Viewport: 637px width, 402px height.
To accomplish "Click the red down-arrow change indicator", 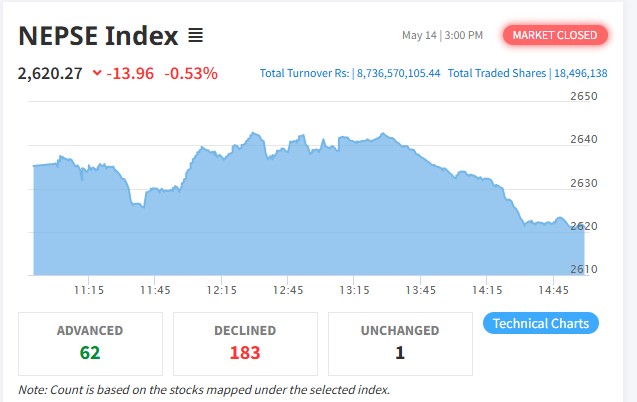I will click(97, 73).
